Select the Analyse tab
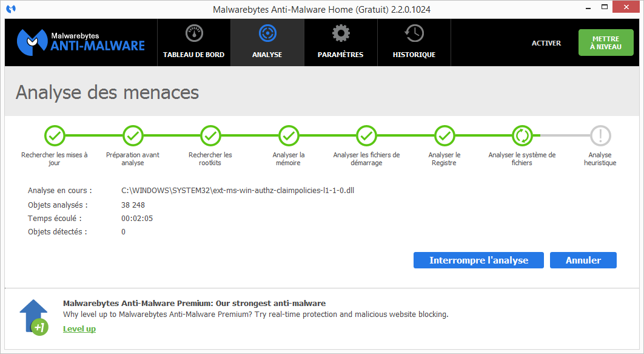 pos(267,42)
